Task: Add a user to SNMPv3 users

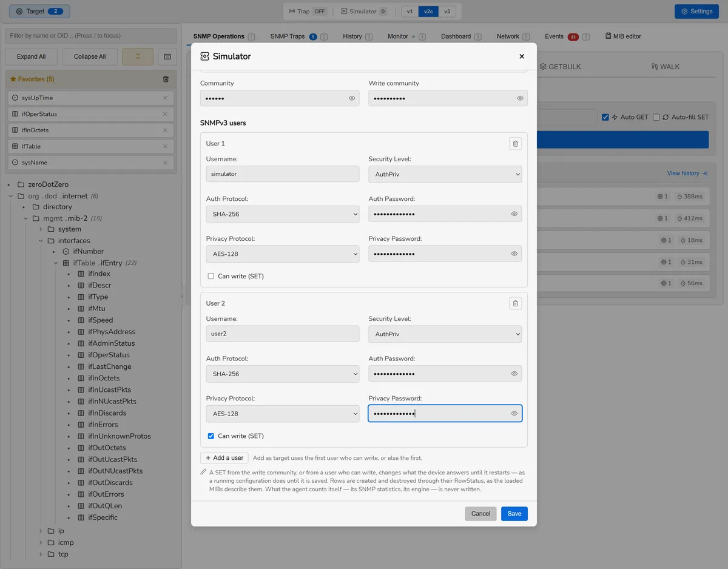Action: (x=224, y=458)
